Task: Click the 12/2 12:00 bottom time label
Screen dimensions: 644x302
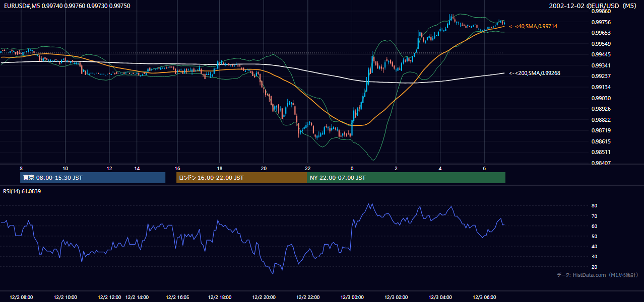Action: pos(109,297)
